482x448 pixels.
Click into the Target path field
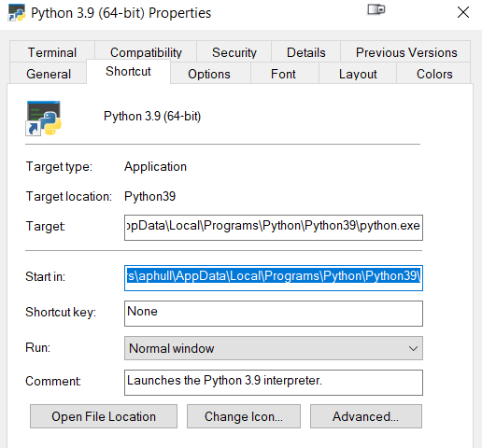point(274,228)
